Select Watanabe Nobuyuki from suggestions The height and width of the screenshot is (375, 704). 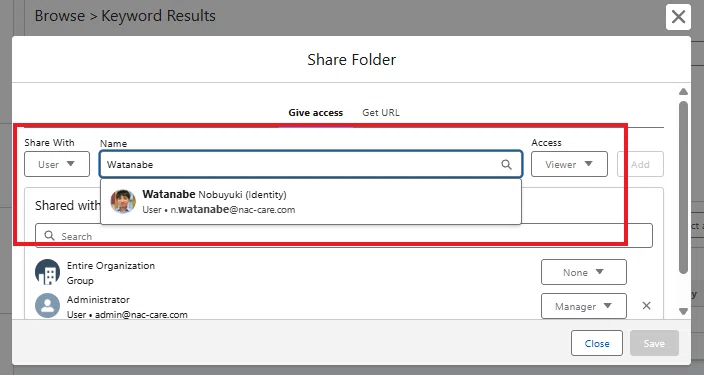[x=311, y=202]
